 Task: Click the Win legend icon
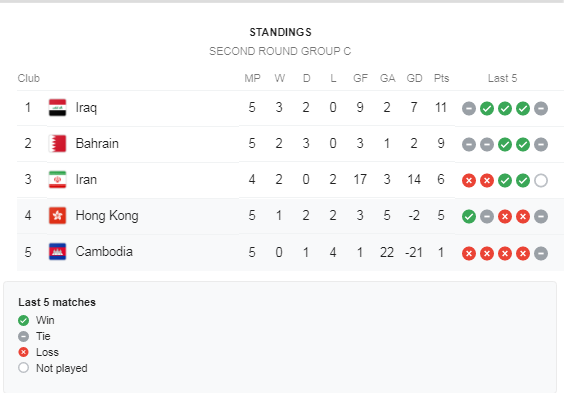23,320
